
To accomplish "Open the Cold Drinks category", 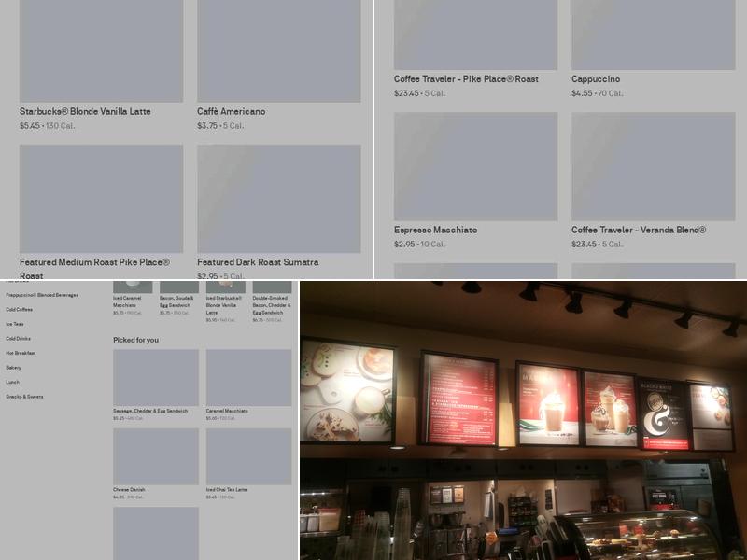I will pyautogui.click(x=19, y=339).
